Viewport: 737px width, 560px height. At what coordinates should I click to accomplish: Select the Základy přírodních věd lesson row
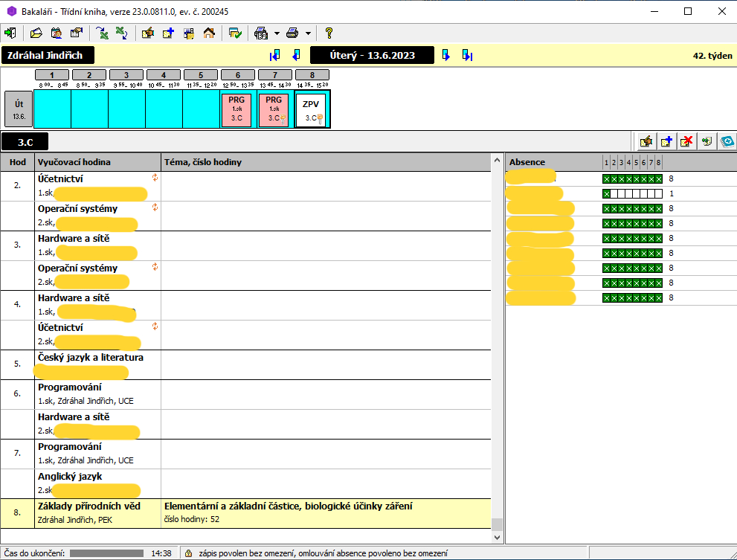(x=89, y=513)
